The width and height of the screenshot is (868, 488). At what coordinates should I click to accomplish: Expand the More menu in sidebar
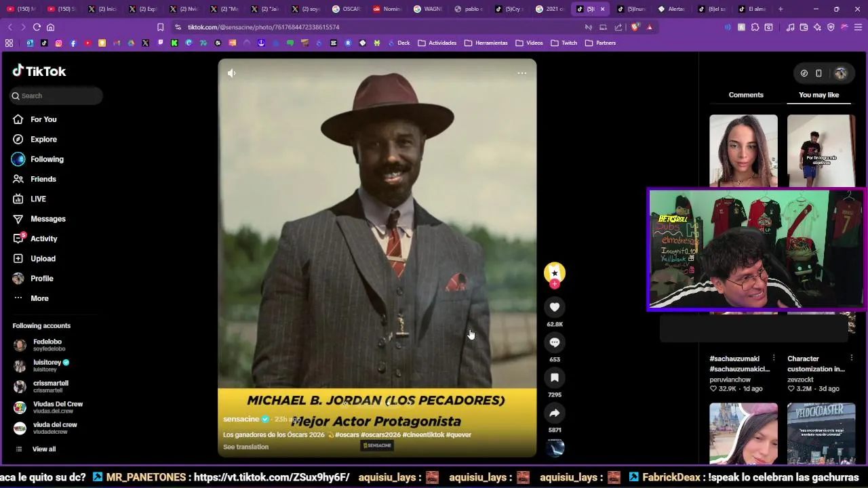39,298
